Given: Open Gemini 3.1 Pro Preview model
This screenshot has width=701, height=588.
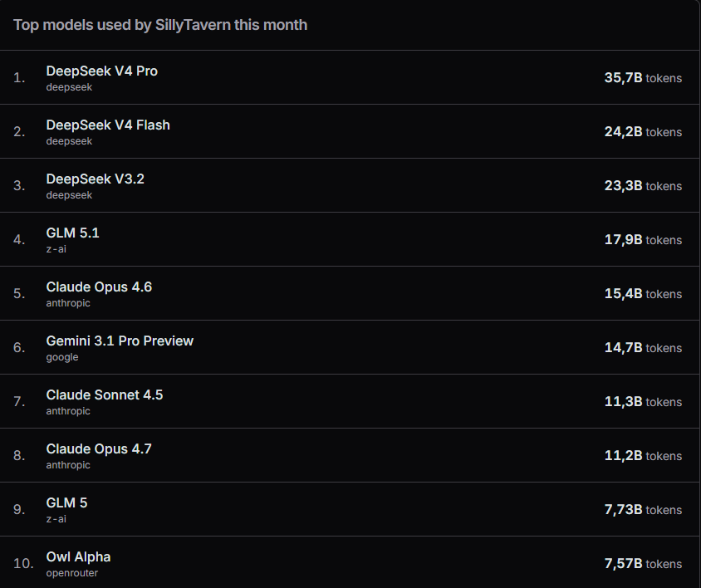Looking at the screenshot, I should 120,341.
